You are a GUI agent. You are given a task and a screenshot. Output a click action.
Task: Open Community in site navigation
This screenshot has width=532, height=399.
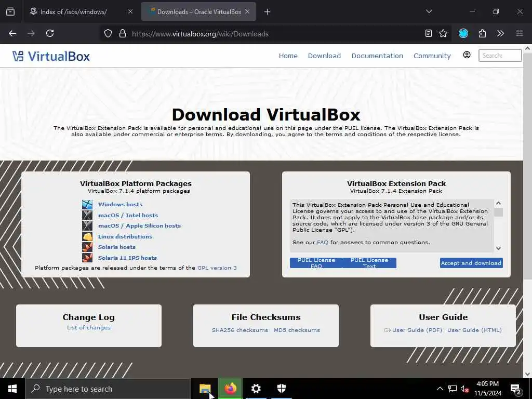click(432, 56)
